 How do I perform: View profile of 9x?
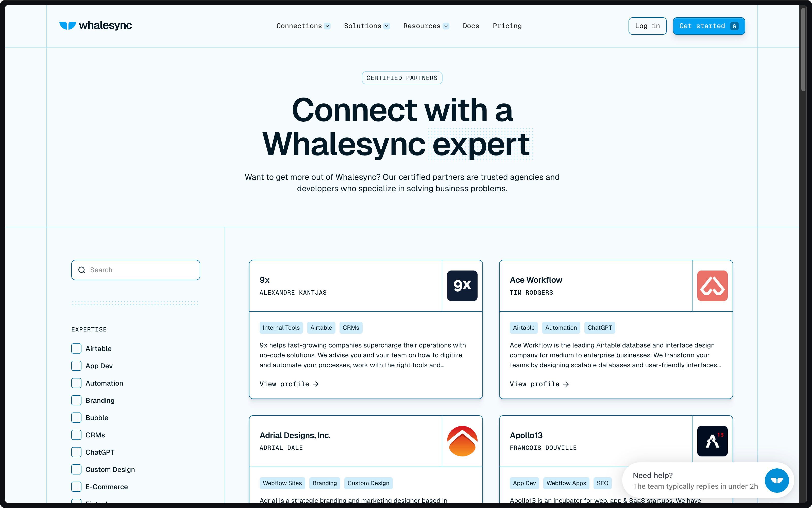(289, 384)
